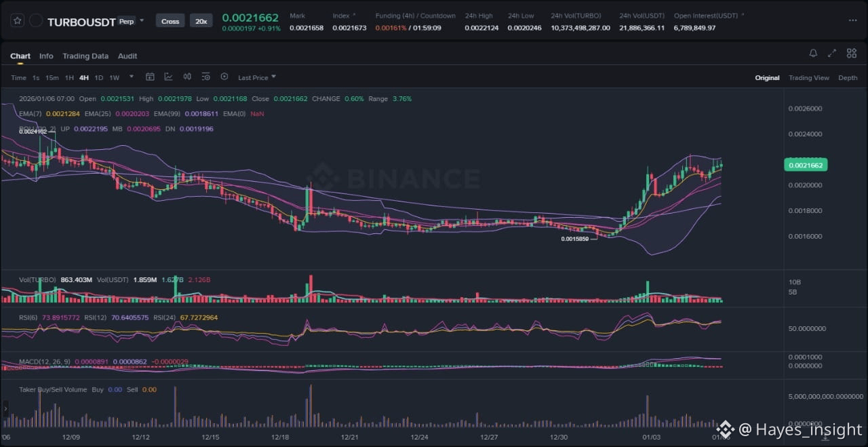Click the three-dots more options icon
868x447 pixels.
(x=852, y=20)
